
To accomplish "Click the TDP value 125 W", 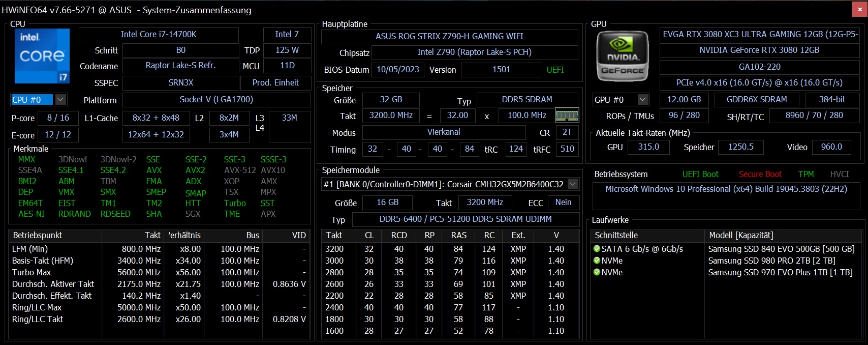I will point(287,50).
